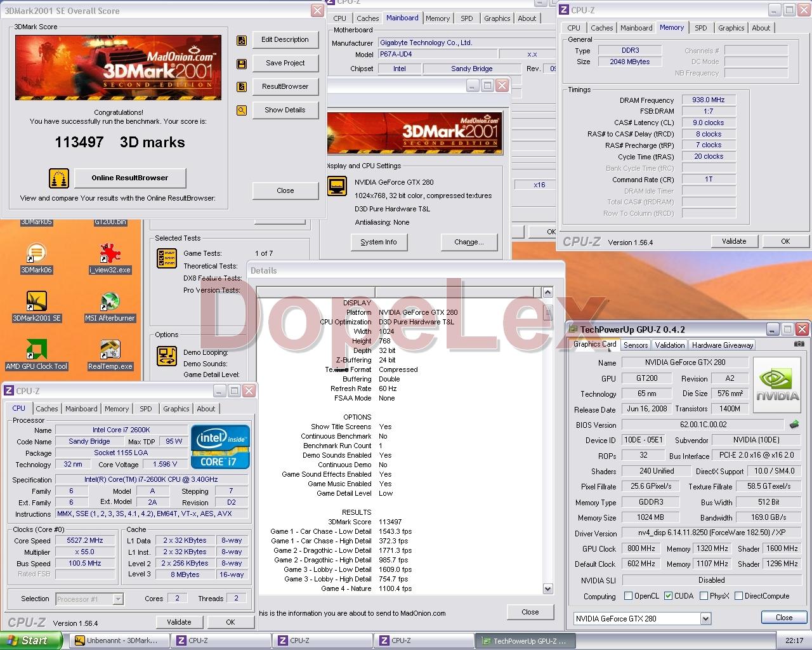The height and width of the screenshot is (650, 812).
Task: Toggle the CUDA checkbox
Action: [x=668, y=596]
